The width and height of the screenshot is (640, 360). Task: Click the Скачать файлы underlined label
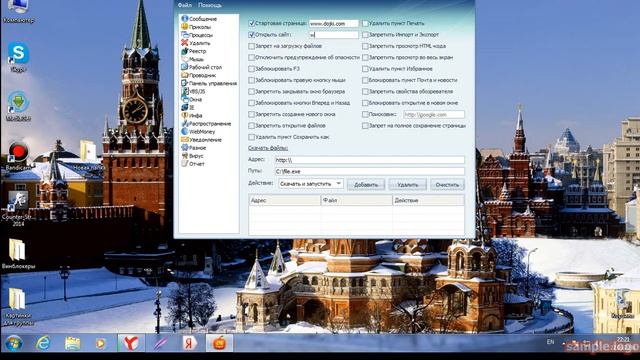coord(268,148)
